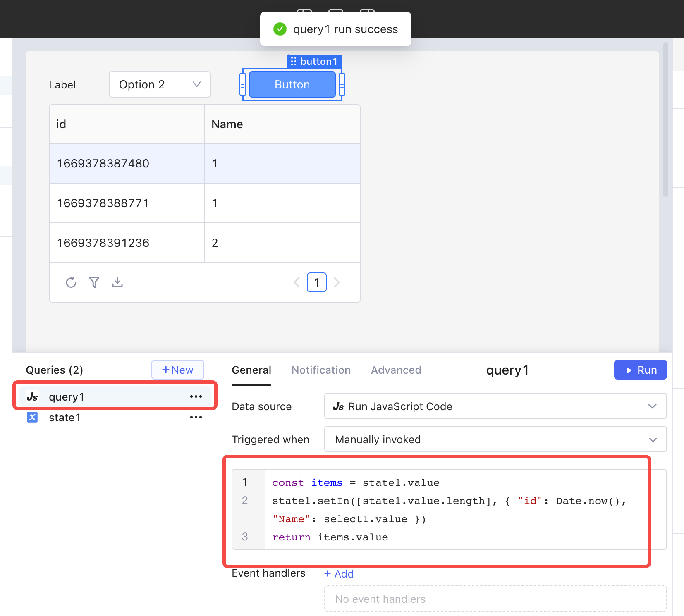The image size is (684, 616).
Task: Create a new query with New button
Action: [177, 370]
